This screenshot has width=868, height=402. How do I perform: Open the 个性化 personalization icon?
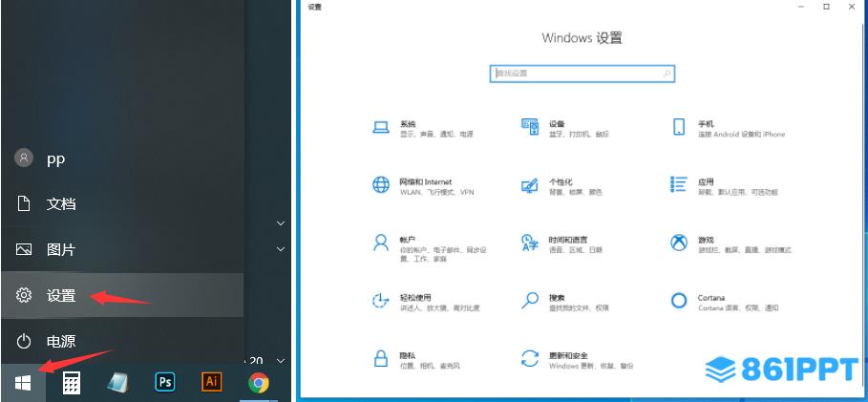(530, 185)
